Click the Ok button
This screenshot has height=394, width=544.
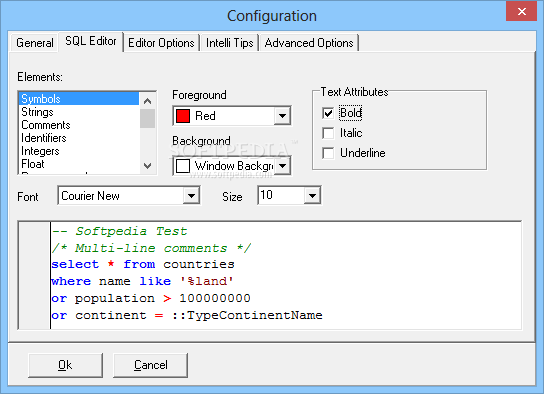click(x=65, y=365)
